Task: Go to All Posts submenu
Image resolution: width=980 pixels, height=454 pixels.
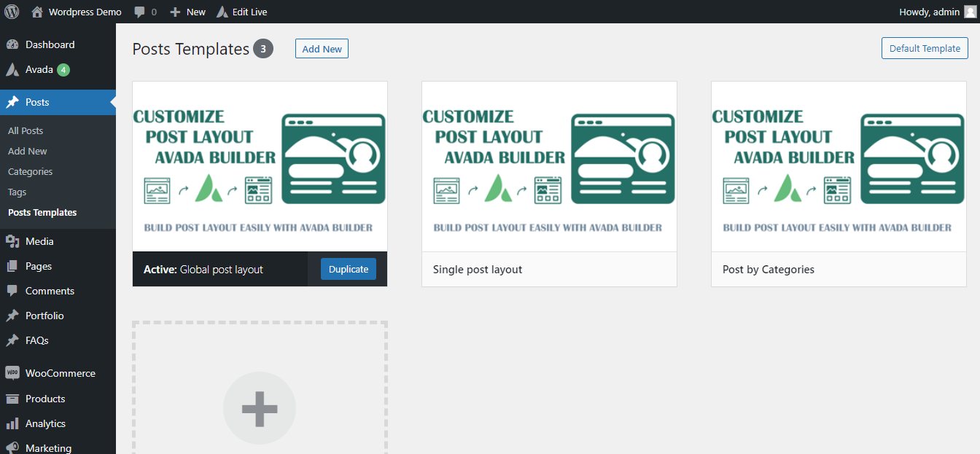Action: (x=26, y=130)
